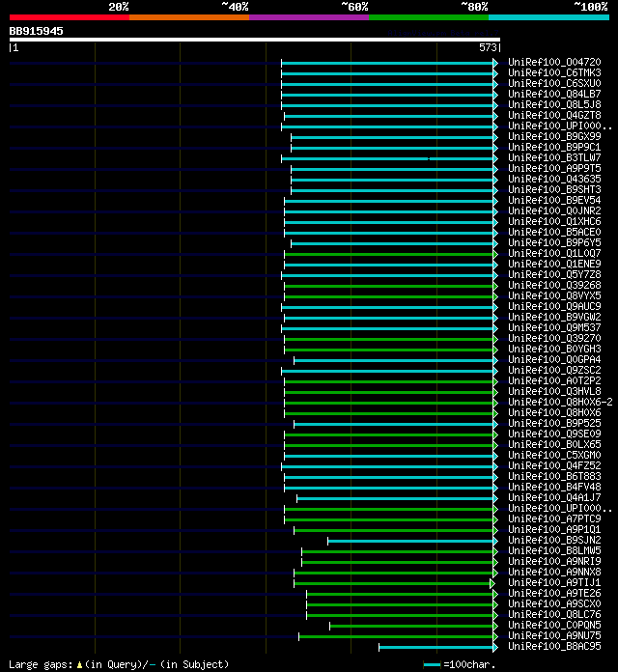Select label UniRef100_Q4FZ52
The width and height of the screenshot is (618, 672).
554,465
